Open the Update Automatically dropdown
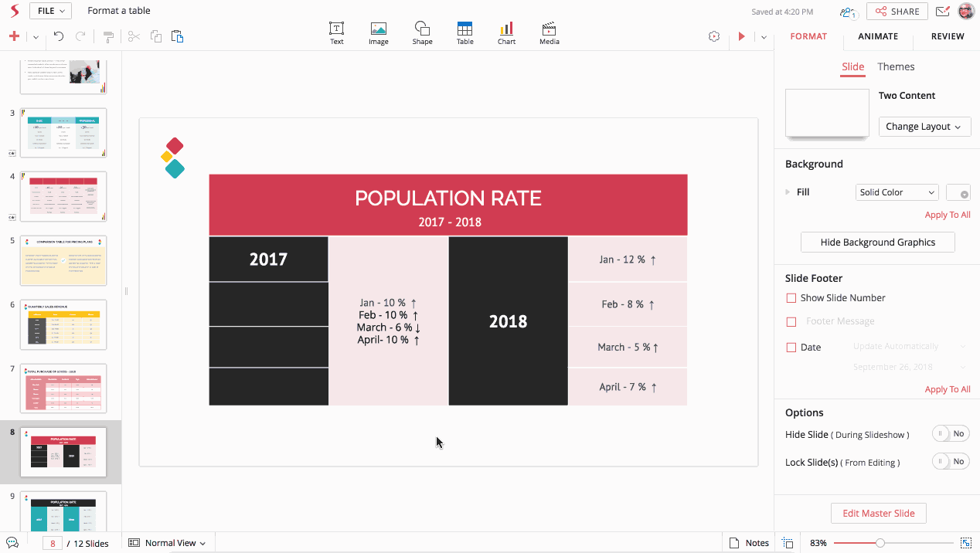The image size is (980, 553). (910, 346)
